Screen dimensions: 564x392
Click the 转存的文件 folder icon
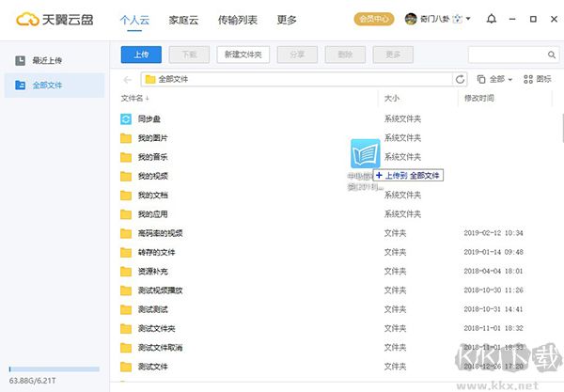tap(126, 253)
